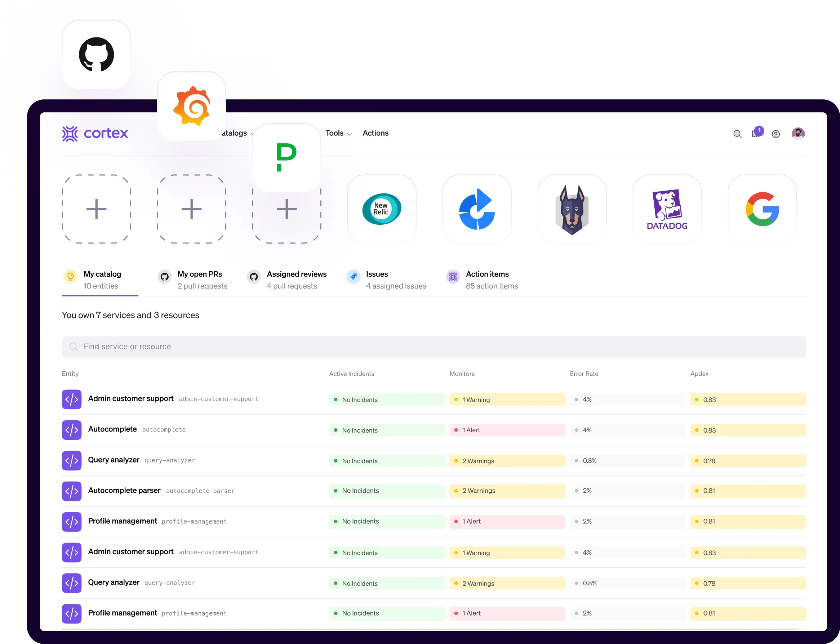The height and width of the screenshot is (644, 840).
Task: Select the Action items tab
Action: tap(487, 279)
